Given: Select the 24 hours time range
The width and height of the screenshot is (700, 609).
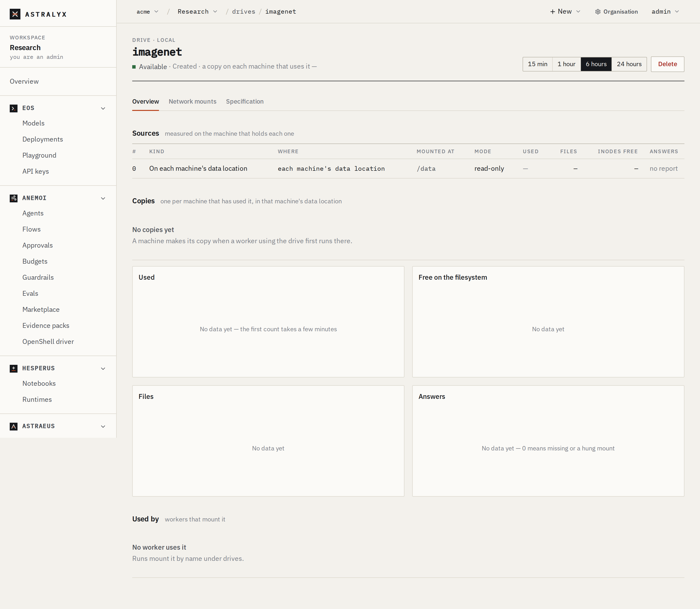Looking at the screenshot, I should click(629, 64).
